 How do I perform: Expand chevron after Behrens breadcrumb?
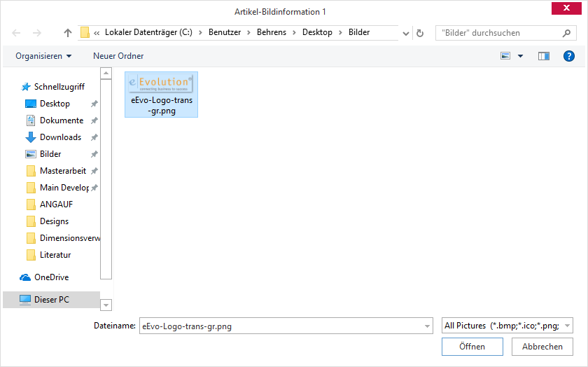pos(295,33)
